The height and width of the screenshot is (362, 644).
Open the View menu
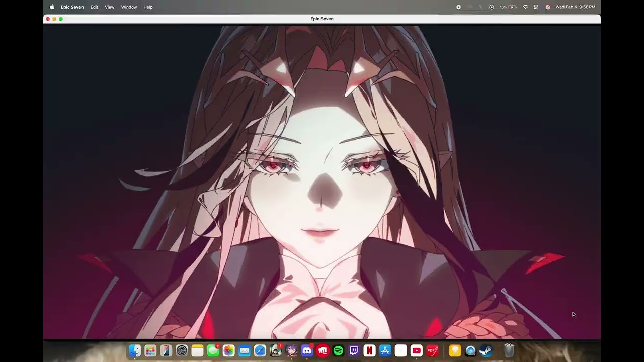point(110,7)
